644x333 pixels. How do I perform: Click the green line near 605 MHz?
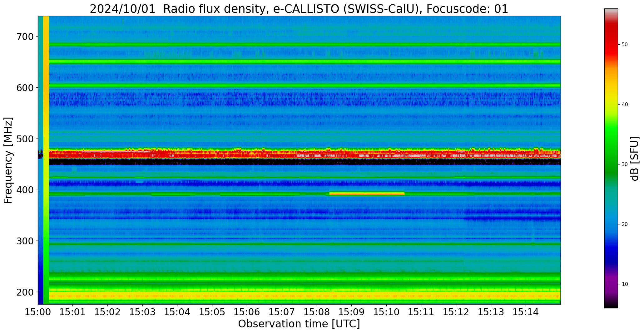point(305,86)
